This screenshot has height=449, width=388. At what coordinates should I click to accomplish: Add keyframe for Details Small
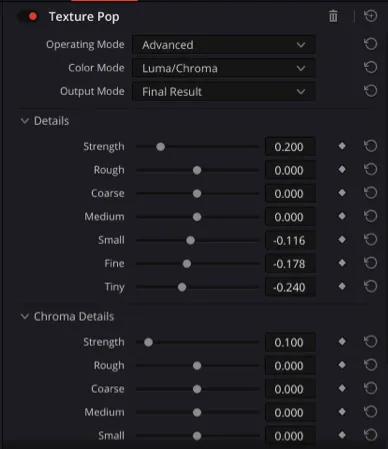tap(342, 240)
